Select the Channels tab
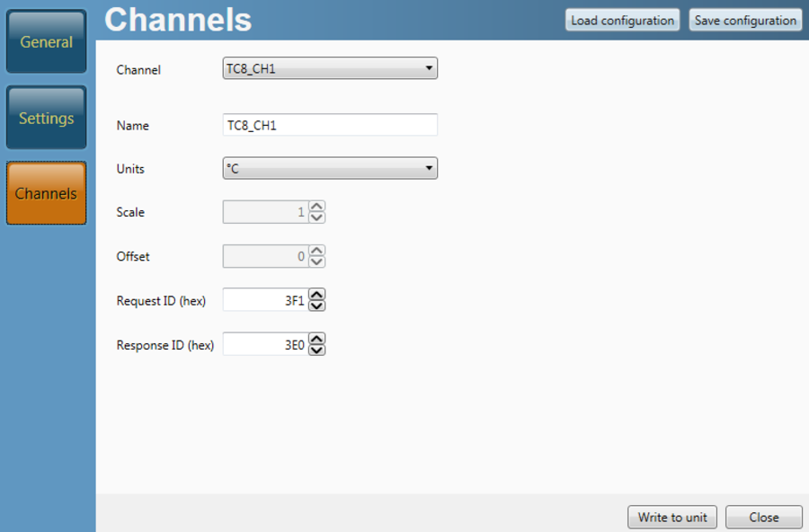 coord(47,193)
